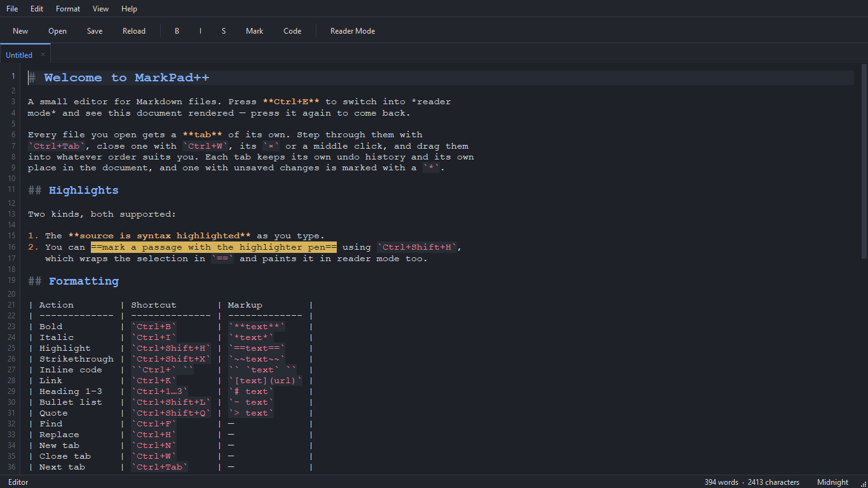Click the `Ctrl+Shift+X` shortcut cell
Viewport: 868px width, 488px height.
pos(171,359)
